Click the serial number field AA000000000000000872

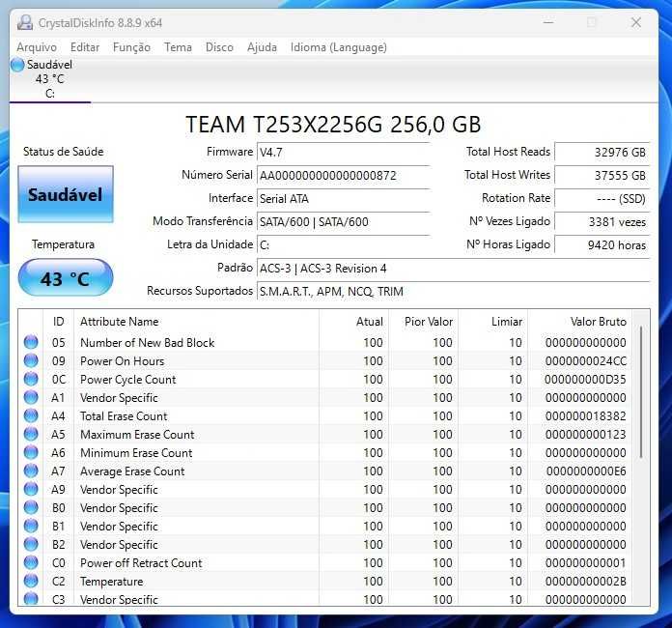(x=343, y=176)
